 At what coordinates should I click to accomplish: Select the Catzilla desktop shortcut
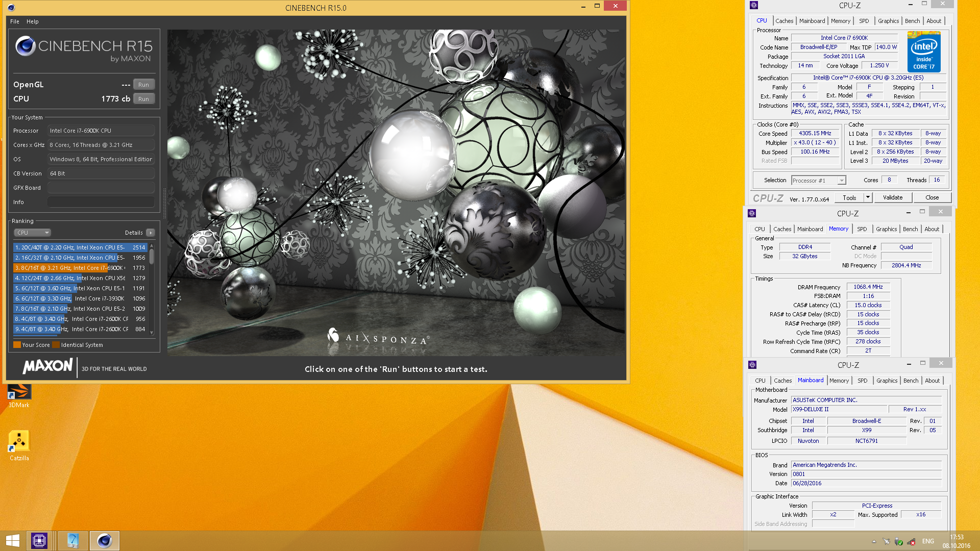point(19,445)
